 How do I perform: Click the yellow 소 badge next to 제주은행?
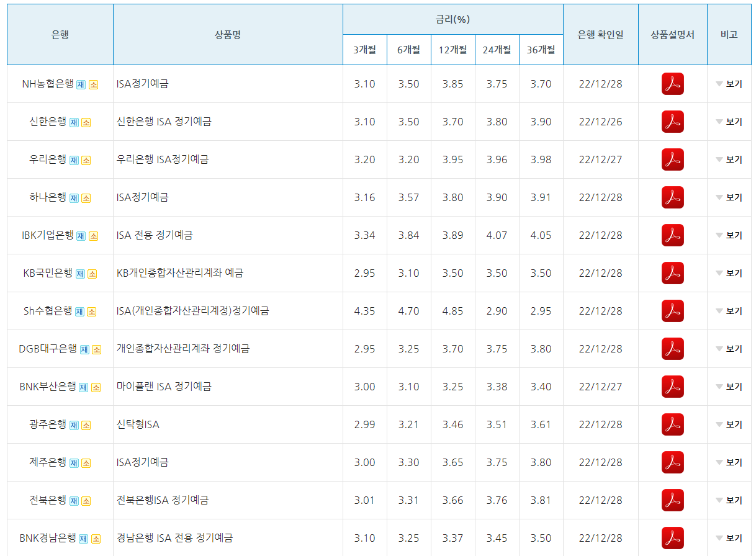86,464
